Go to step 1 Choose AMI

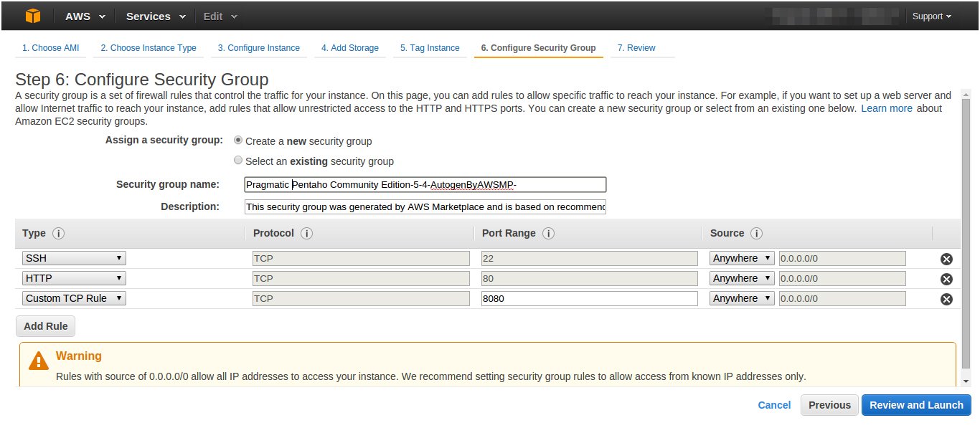point(51,48)
